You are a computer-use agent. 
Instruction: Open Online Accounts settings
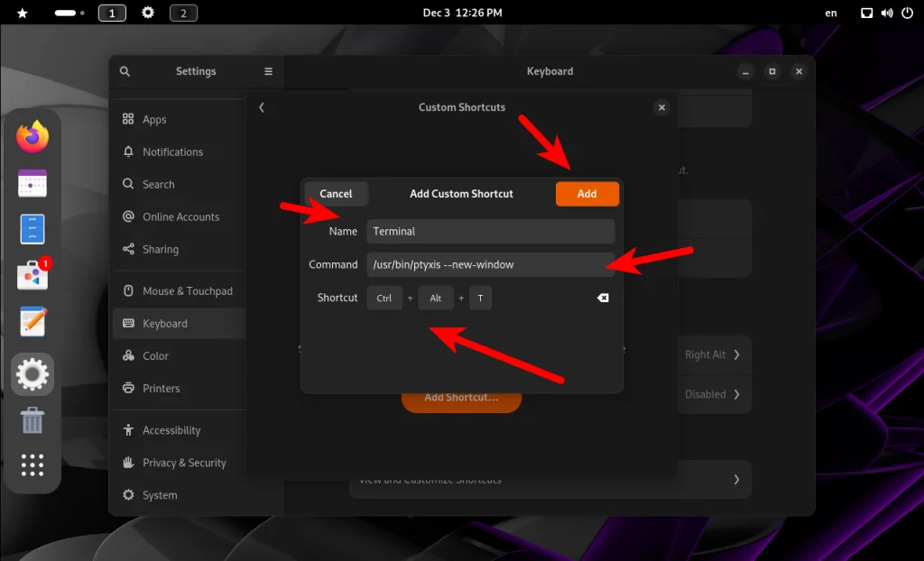[180, 216]
